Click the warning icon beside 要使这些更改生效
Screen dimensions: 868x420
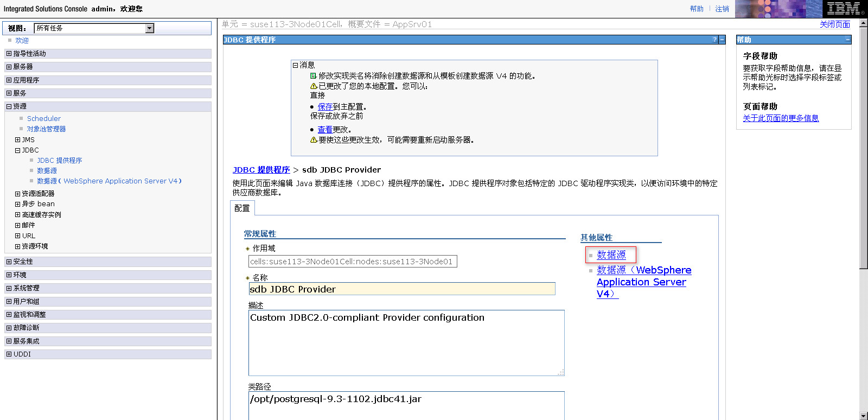[x=314, y=140]
